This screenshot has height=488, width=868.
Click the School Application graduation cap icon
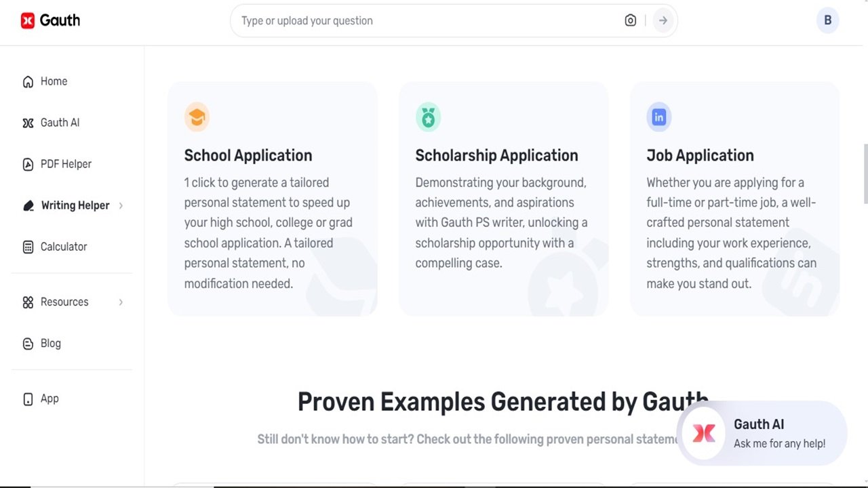coord(197,117)
